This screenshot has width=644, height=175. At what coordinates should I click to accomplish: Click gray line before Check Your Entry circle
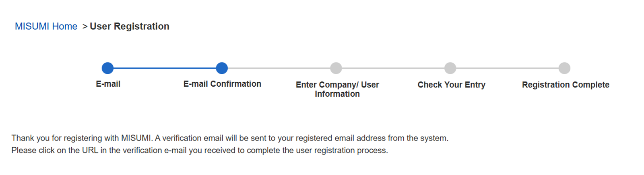(393, 68)
